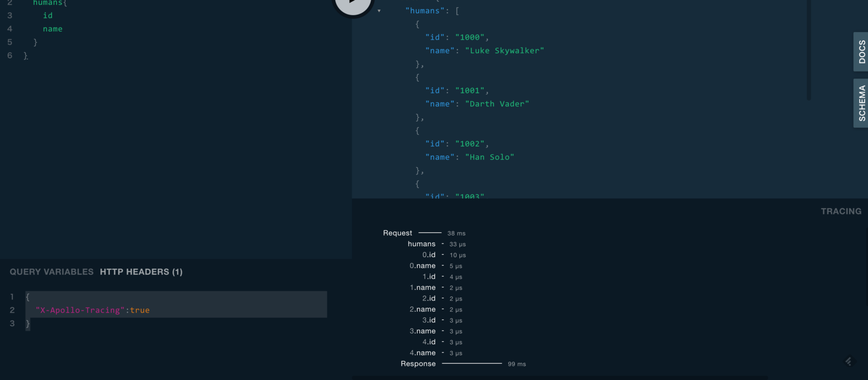Click the Apollo icon in bottom-right corner
Screen dimensions: 868x380
click(848, 361)
